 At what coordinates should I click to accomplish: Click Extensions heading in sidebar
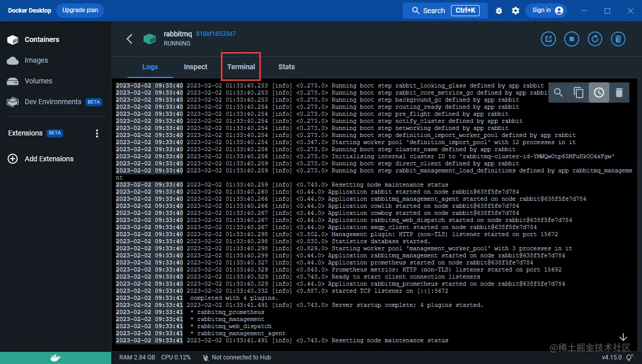(25, 133)
